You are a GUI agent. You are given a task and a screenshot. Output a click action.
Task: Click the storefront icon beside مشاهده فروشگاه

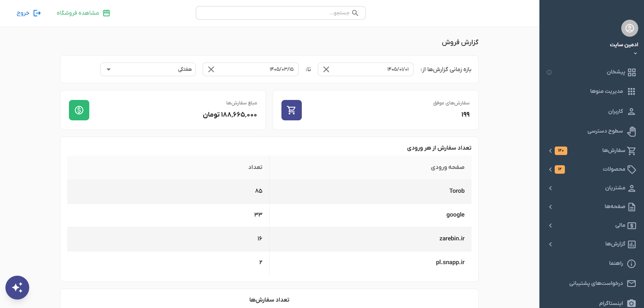107,13
